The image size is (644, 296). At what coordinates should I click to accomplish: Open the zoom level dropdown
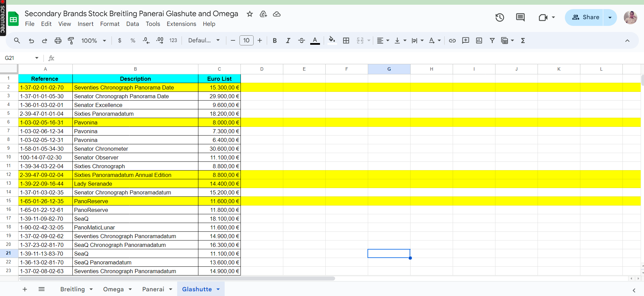click(94, 40)
